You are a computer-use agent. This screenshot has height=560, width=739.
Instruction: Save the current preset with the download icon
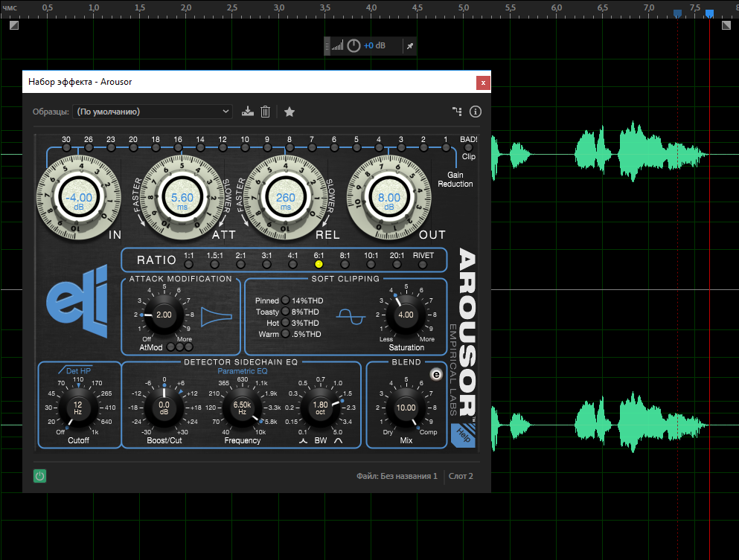247,112
